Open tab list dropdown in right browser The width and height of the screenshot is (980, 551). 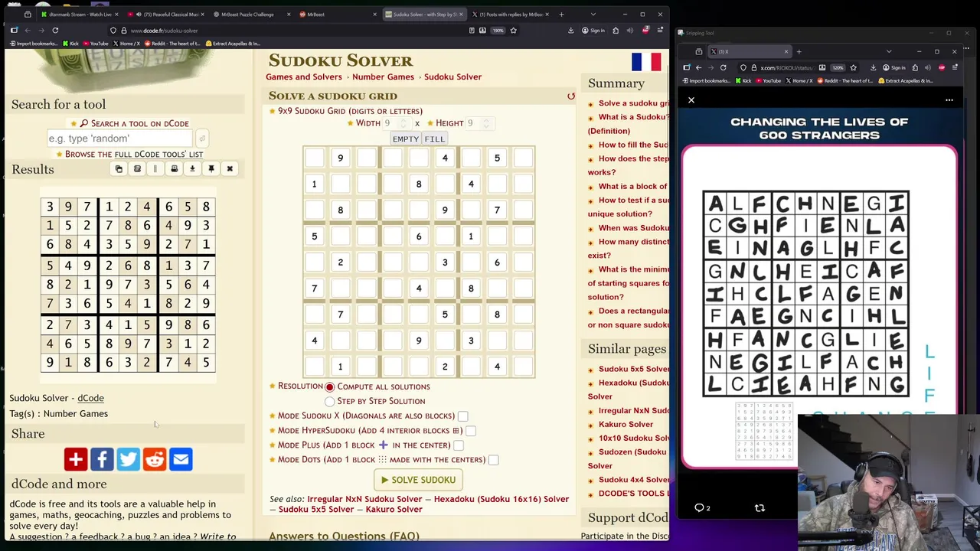pyautogui.click(x=888, y=51)
